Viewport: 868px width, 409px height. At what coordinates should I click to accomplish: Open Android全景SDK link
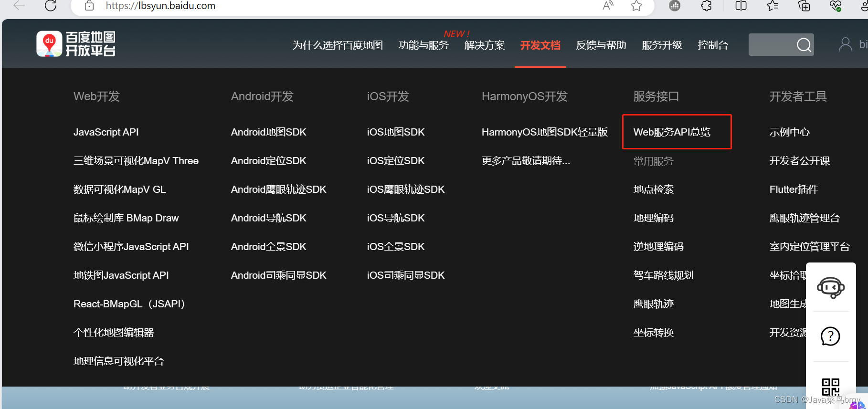pos(269,247)
